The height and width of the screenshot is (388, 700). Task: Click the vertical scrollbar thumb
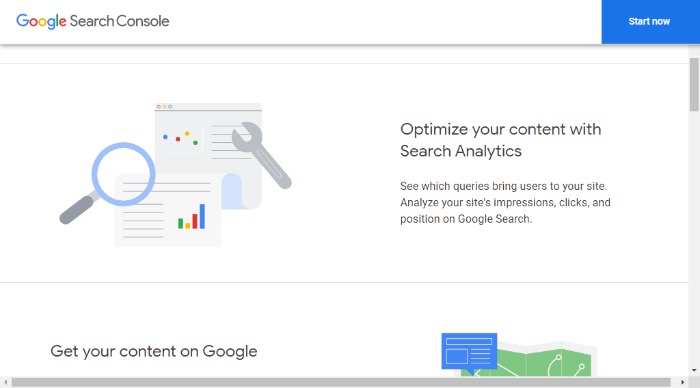(694, 84)
